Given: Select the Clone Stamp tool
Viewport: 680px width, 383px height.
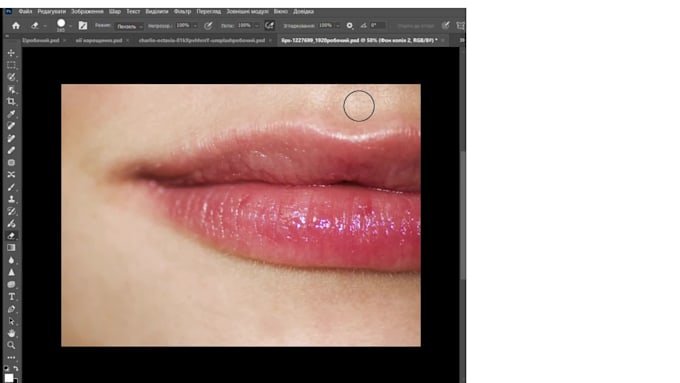Looking at the screenshot, I should [x=11, y=199].
